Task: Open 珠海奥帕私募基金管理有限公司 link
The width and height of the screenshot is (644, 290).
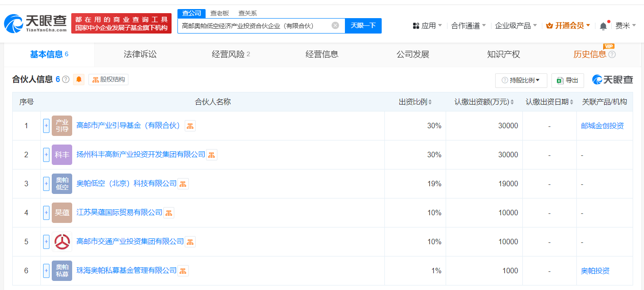Action: (x=127, y=271)
